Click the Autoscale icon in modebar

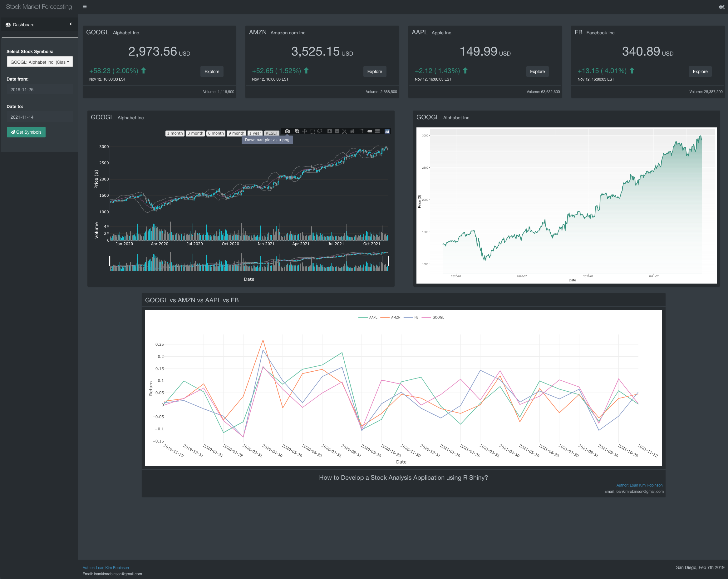344,131
